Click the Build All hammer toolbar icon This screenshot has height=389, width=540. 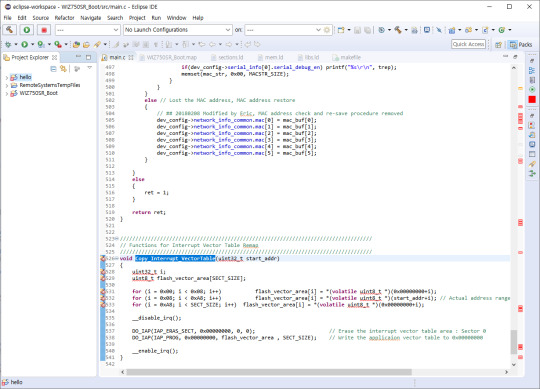tap(398, 30)
